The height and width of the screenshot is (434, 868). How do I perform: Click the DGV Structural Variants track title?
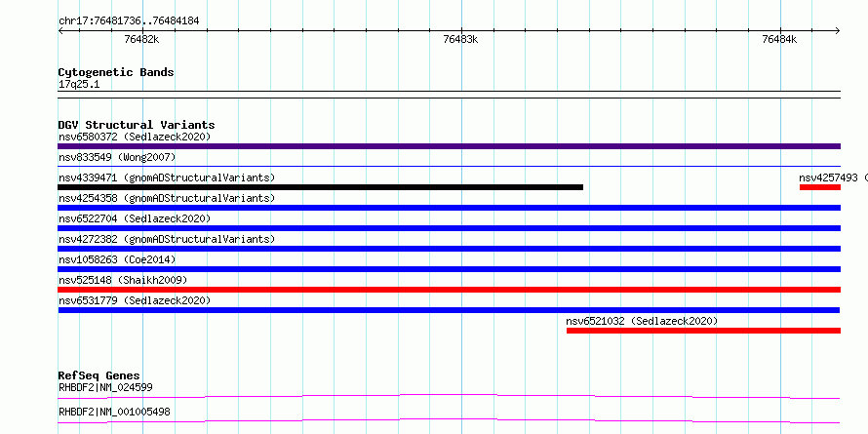(x=137, y=125)
